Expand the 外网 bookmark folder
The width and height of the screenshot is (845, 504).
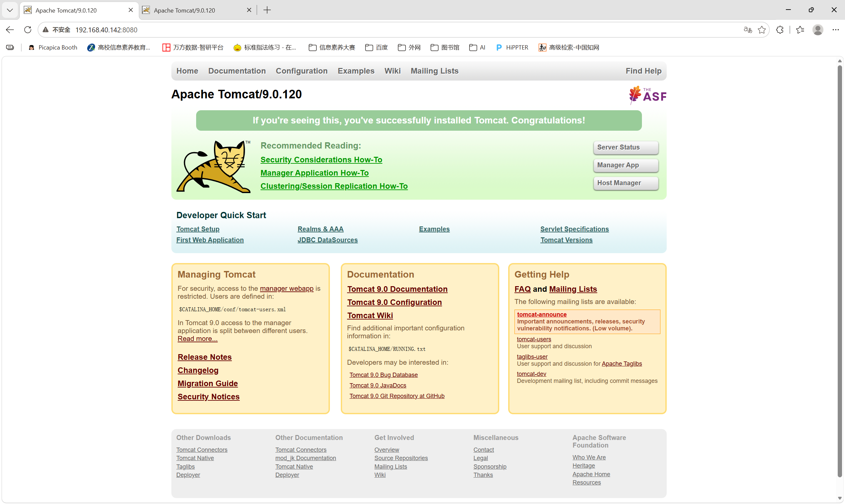click(409, 48)
